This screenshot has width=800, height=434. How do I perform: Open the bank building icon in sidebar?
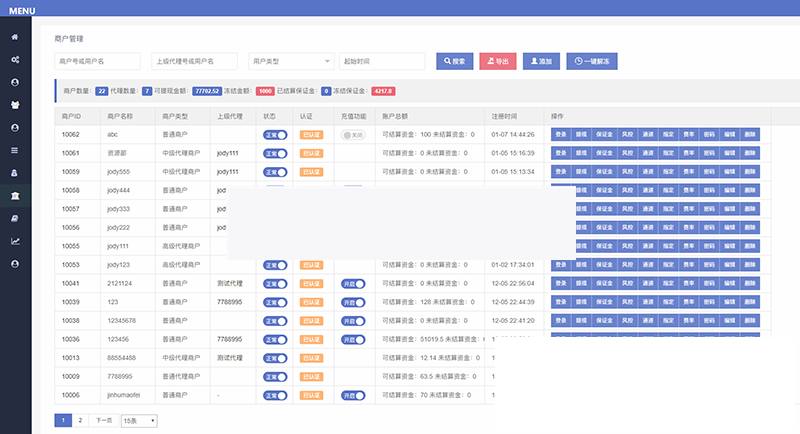coord(15,195)
